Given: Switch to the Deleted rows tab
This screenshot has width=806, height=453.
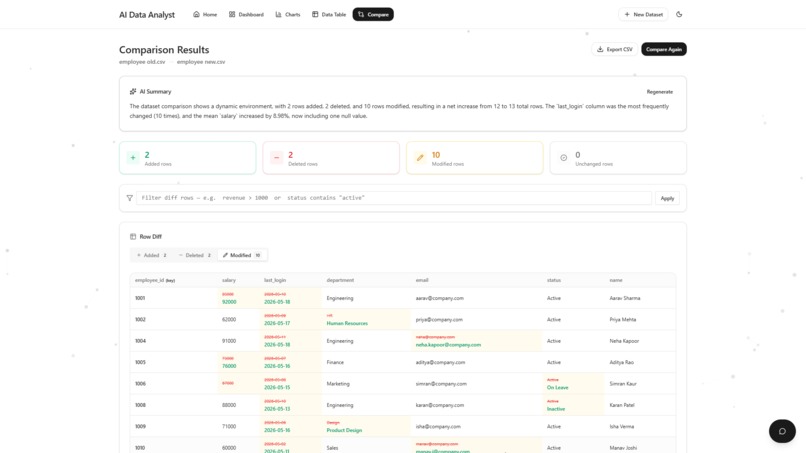Looking at the screenshot, I should 194,255.
